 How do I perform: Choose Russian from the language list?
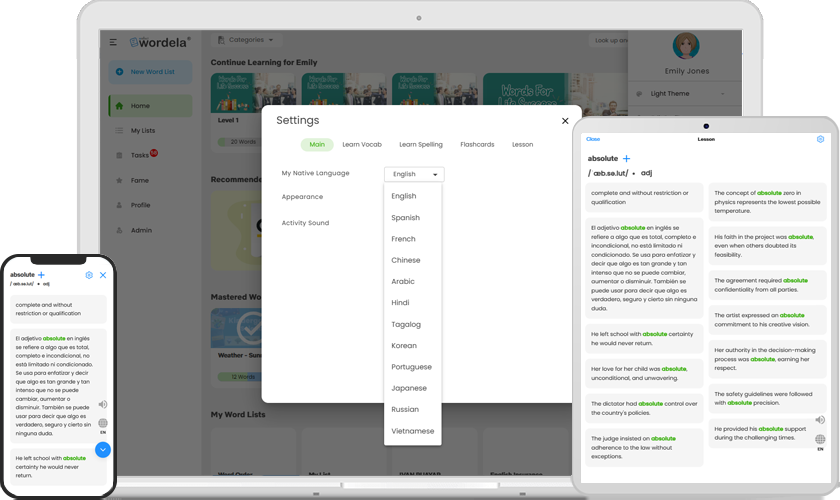coord(412,409)
